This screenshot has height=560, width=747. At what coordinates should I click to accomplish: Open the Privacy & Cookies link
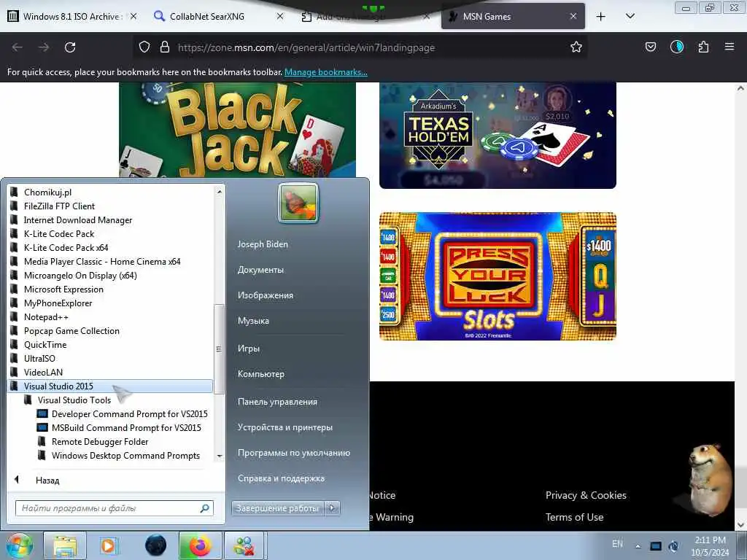[x=586, y=495]
